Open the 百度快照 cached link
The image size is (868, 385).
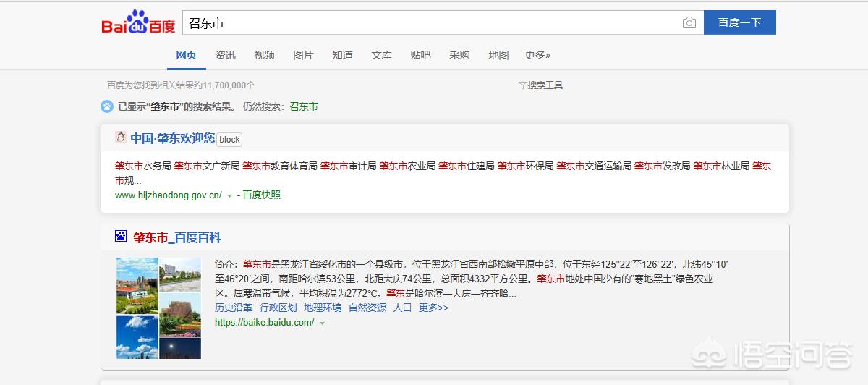[x=261, y=195]
